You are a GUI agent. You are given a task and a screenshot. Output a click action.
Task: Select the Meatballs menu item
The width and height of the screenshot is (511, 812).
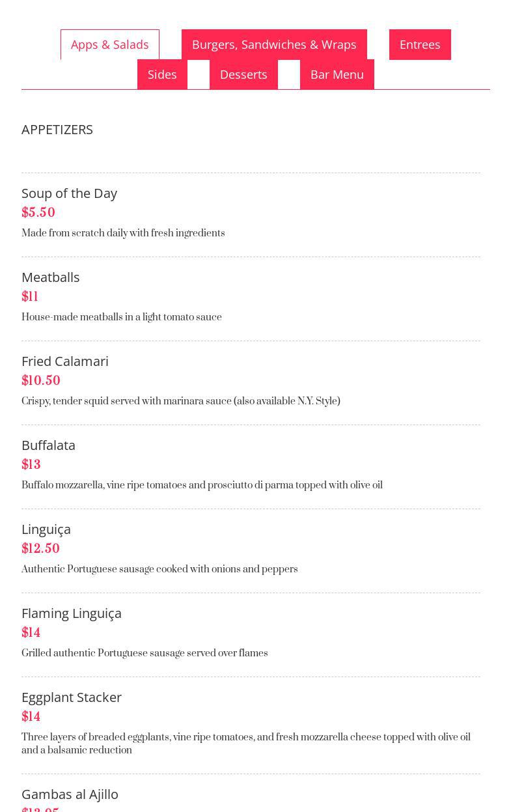pos(50,277)
